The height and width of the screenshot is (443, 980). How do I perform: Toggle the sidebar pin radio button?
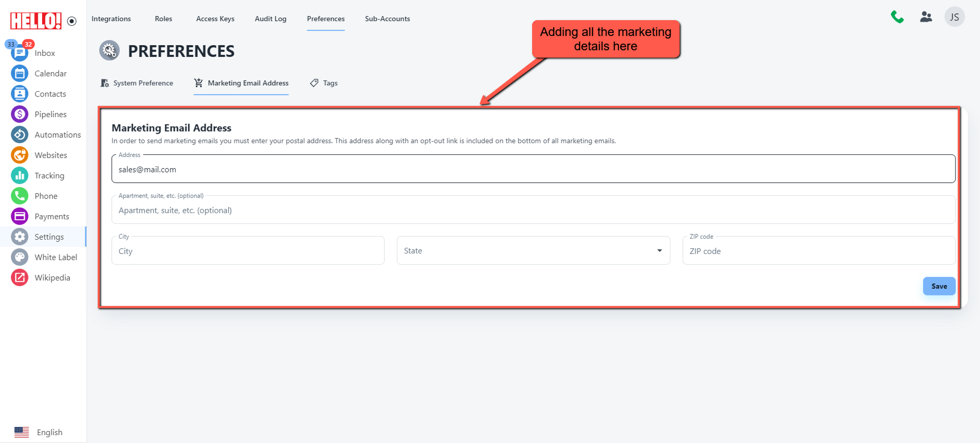(72, 21)
